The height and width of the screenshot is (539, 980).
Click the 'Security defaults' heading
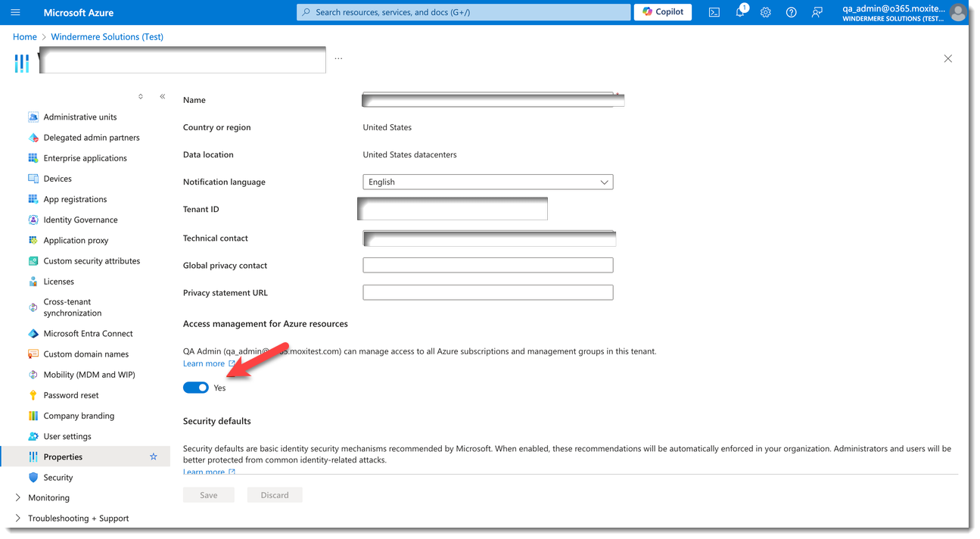click(x=217, y=421)
